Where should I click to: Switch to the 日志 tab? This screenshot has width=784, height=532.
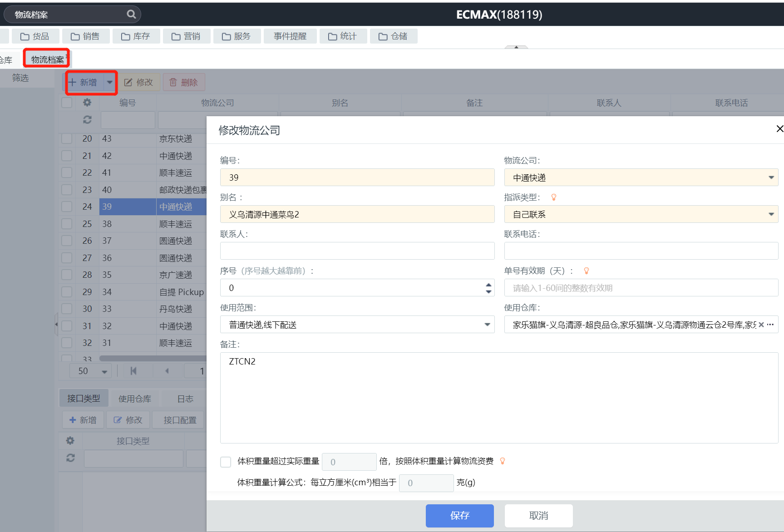point(185,399)
